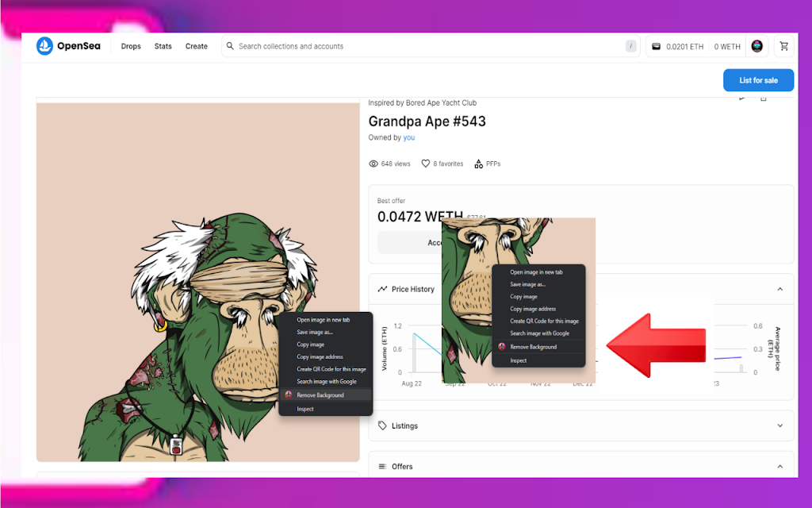Open the shopping cart icon

tap(784, 46)
